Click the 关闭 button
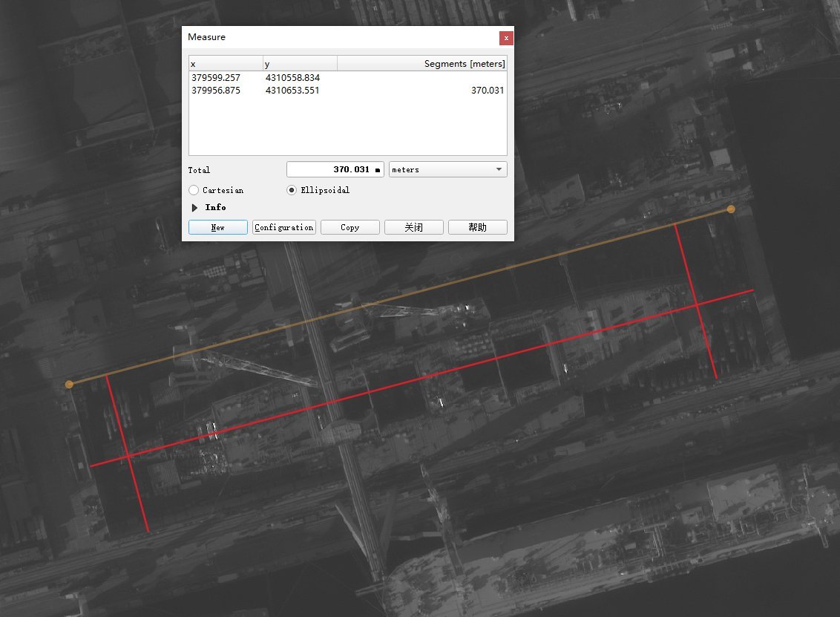The height and width of the screenshot is (617, 840). pos(413,227)
